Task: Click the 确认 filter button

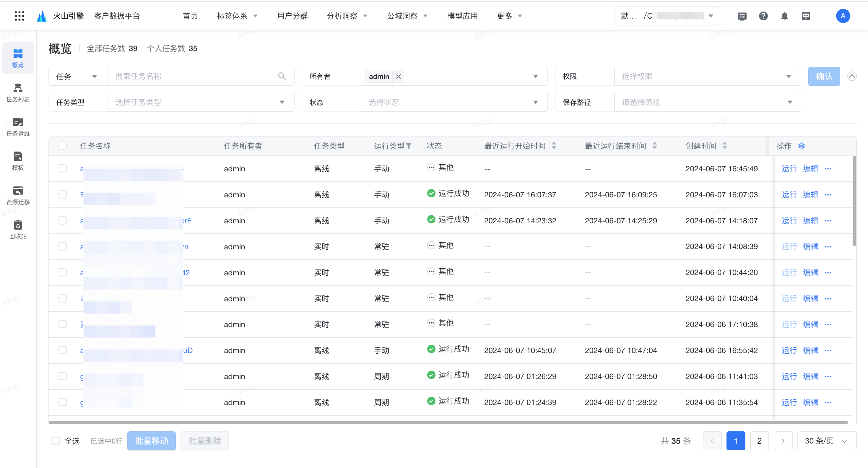Action: click(x=824, y=76)
